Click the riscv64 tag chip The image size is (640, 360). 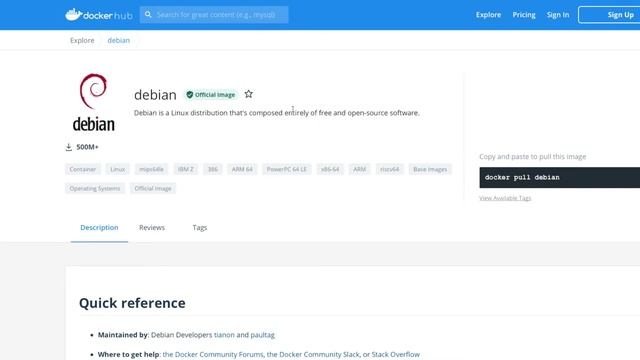click(389, 169)
